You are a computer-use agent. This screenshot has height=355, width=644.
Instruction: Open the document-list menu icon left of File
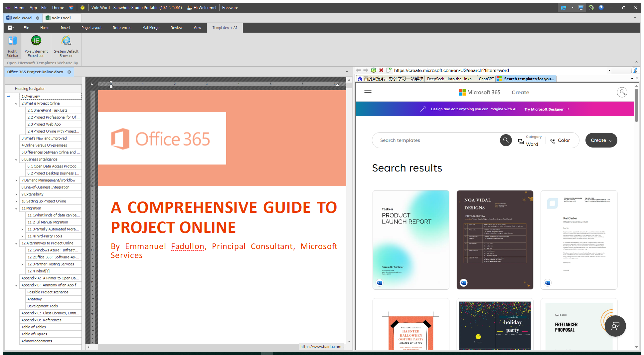11,28
